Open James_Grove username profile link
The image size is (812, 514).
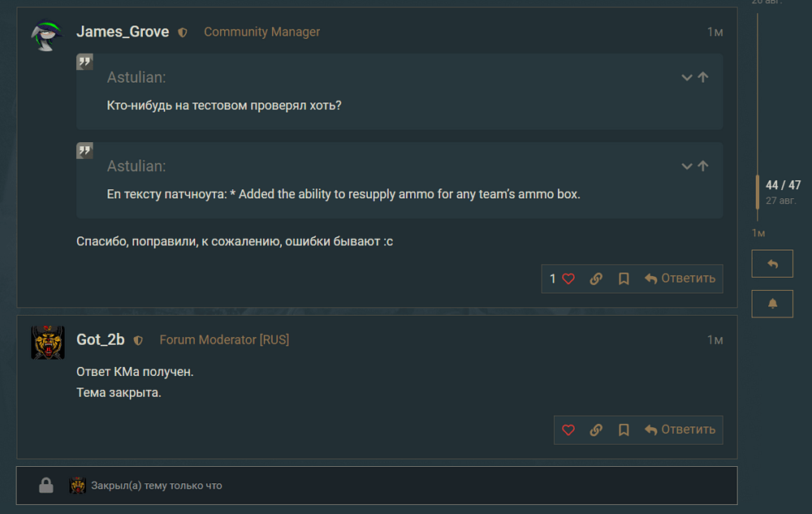click(123, 32)
